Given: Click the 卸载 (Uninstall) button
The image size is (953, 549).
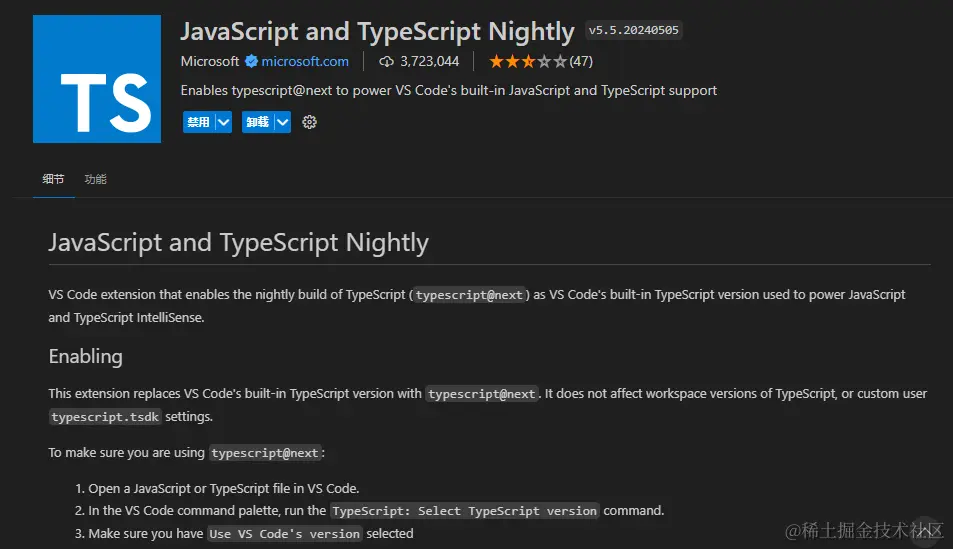Looking at the screenshot, I should (258, 122).
